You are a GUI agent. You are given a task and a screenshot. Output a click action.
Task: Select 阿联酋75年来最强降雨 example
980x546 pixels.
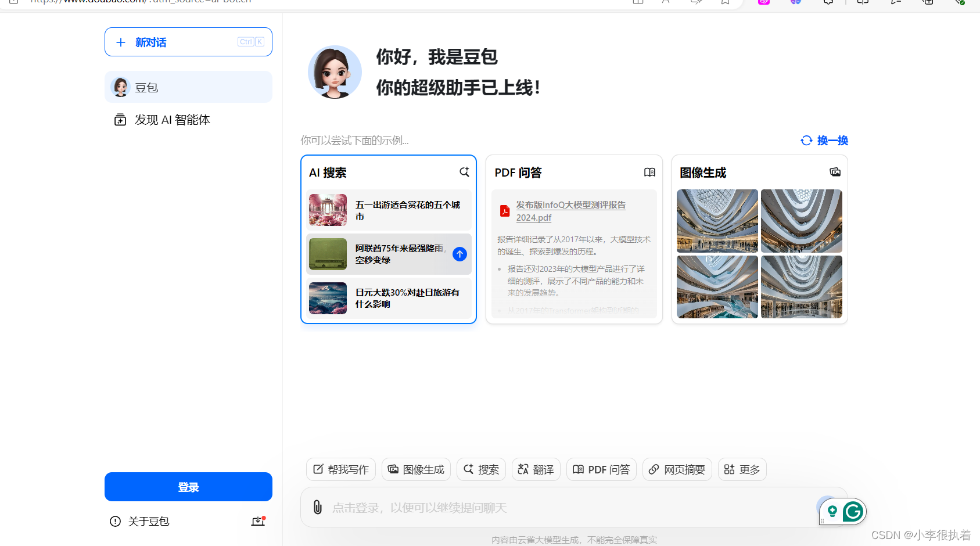point(389,254)
